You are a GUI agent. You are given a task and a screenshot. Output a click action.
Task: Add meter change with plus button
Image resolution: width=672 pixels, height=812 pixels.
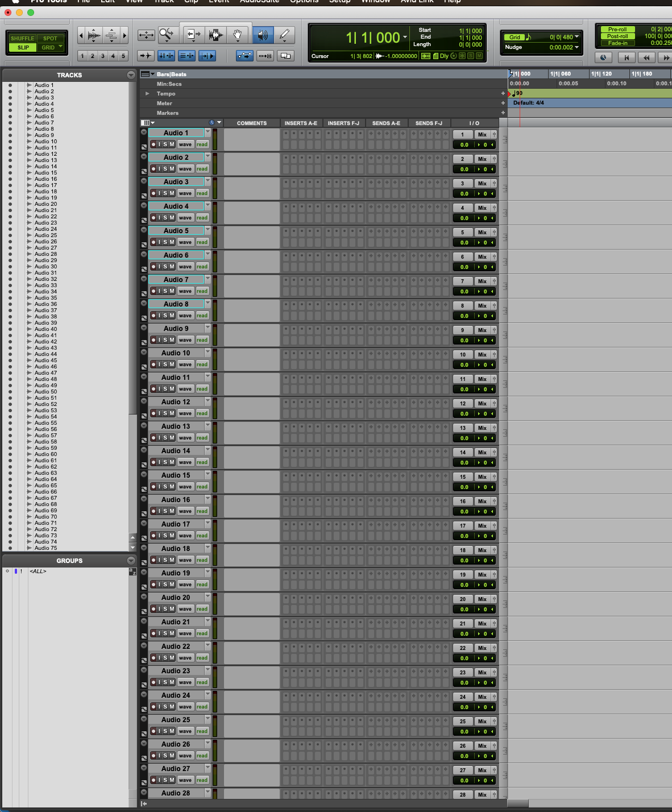tap(503, 103)
